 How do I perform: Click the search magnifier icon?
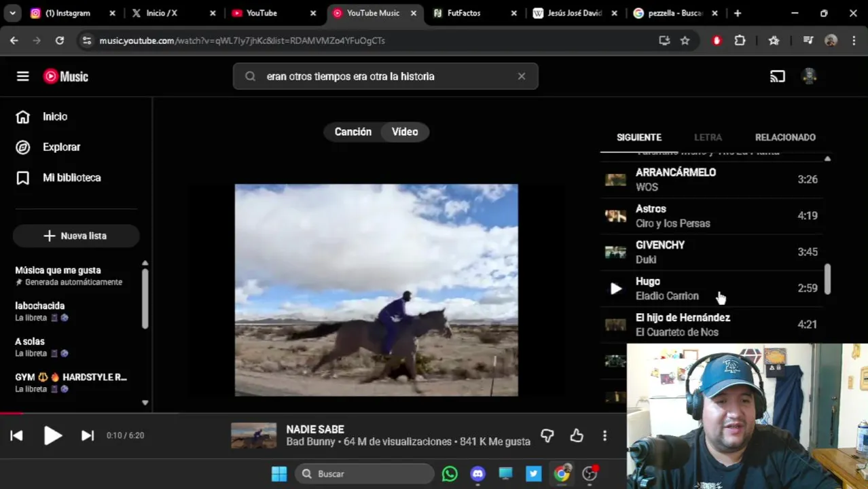(x=251, y=76)
